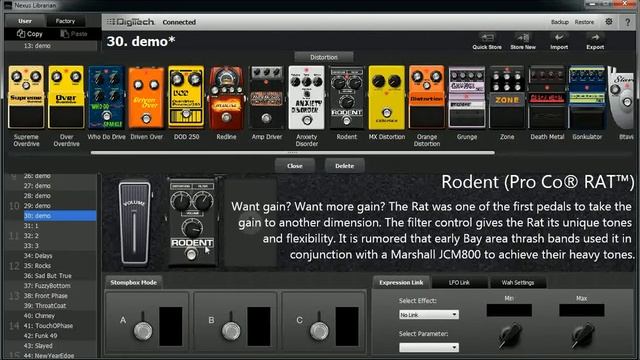Choose the Zone pedal
The width and height of the screenshot is (640, 360).
(x=507, y=97)
